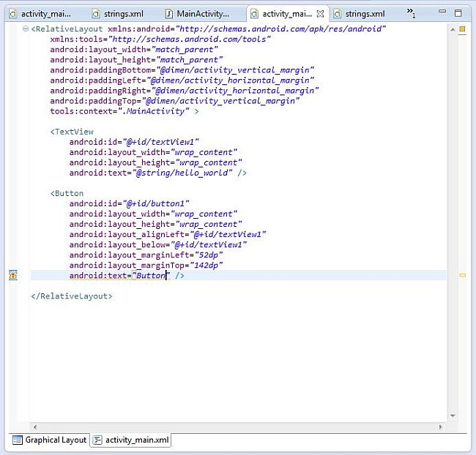Image resolution: width=476 pixels, height=455 pixels.
Task: Minimize the editor area
Action: [442, 11]
